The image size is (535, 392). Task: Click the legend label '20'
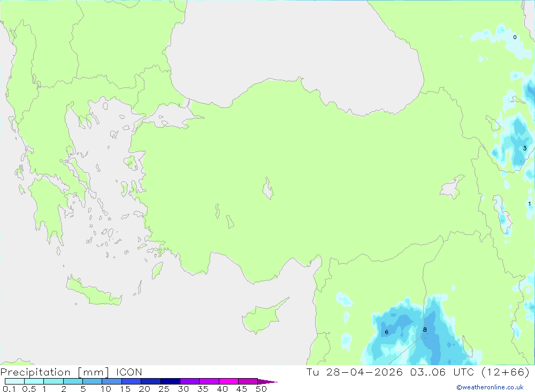tap(144, 389)
